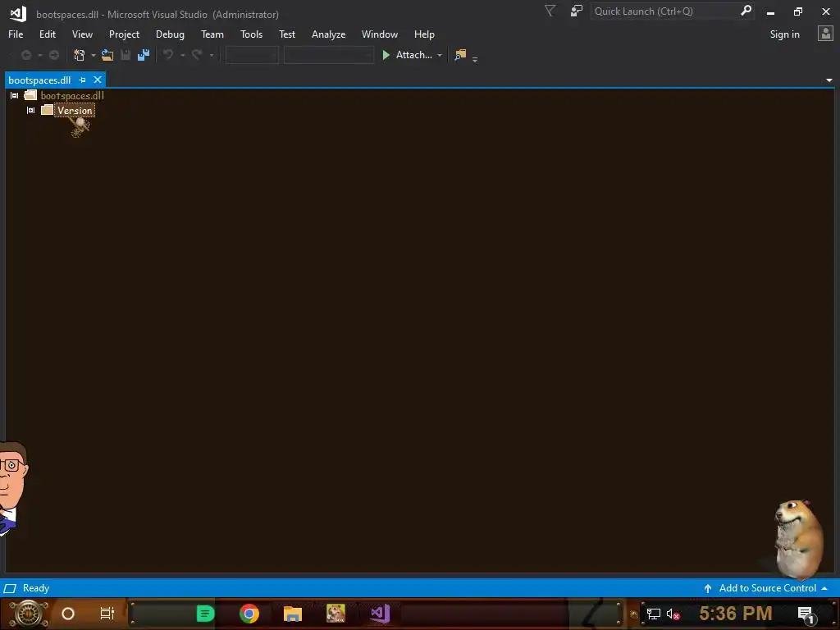This screenshot has width=840, height=630.
Task: Open the Analyze menu
Action: 328,34
